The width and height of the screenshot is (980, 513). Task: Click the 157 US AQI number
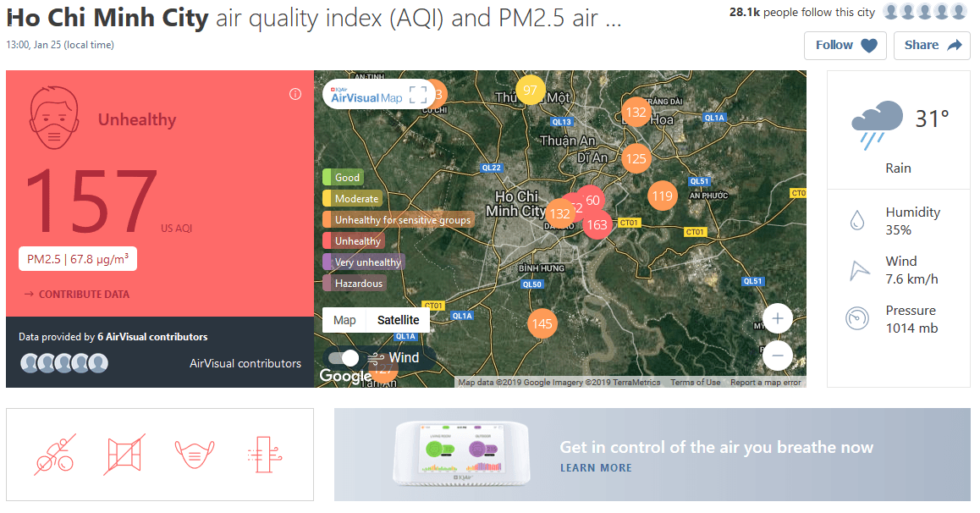coord(91,200)
